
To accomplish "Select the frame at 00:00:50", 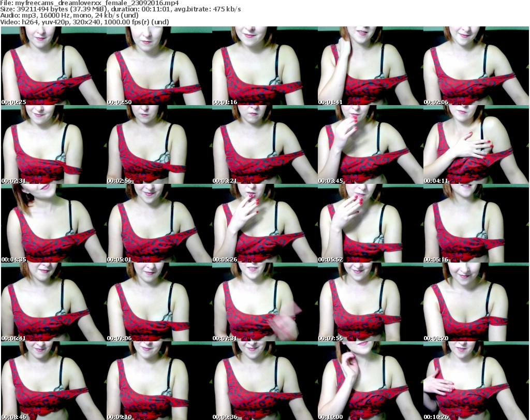I will coord(159,66).
